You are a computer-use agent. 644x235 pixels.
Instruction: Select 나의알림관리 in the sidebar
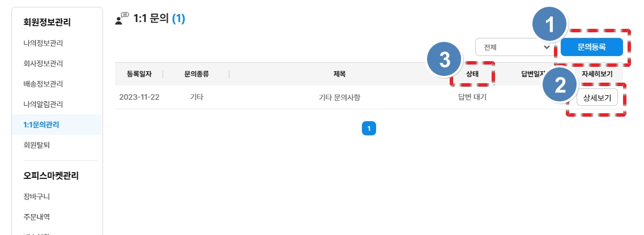point(43,104)
